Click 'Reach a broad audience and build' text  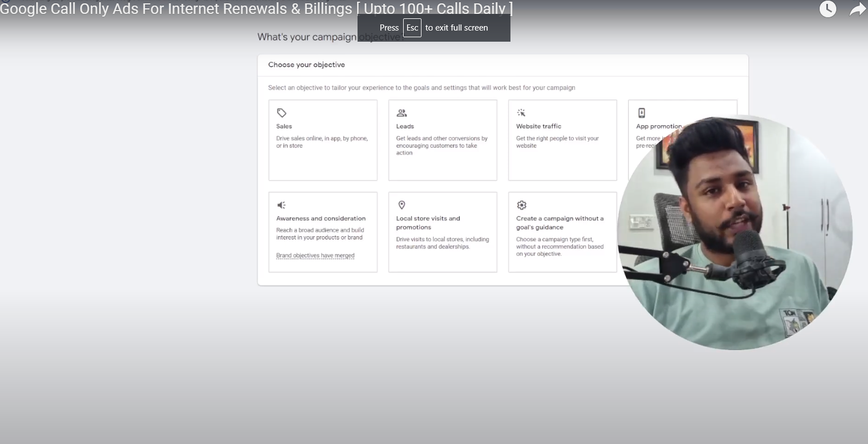[320, 234]
